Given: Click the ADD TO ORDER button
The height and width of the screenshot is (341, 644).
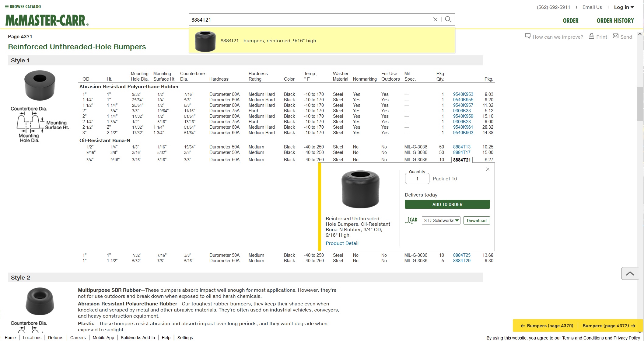Looking at the screenshot, I should click(x=447, y=204).
